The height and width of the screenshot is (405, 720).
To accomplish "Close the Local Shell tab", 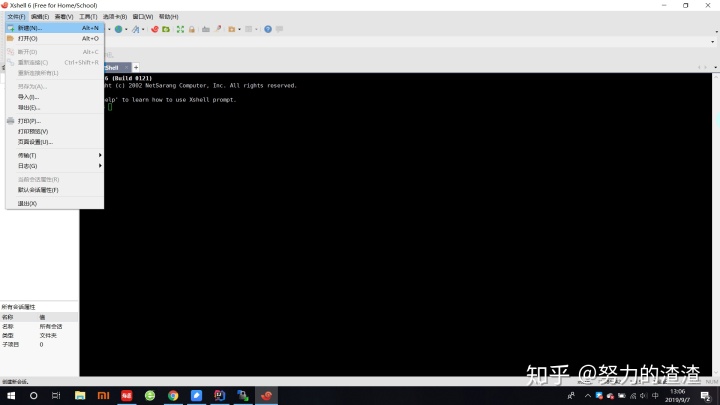I will pyautogui.click(x=127, y=68).
